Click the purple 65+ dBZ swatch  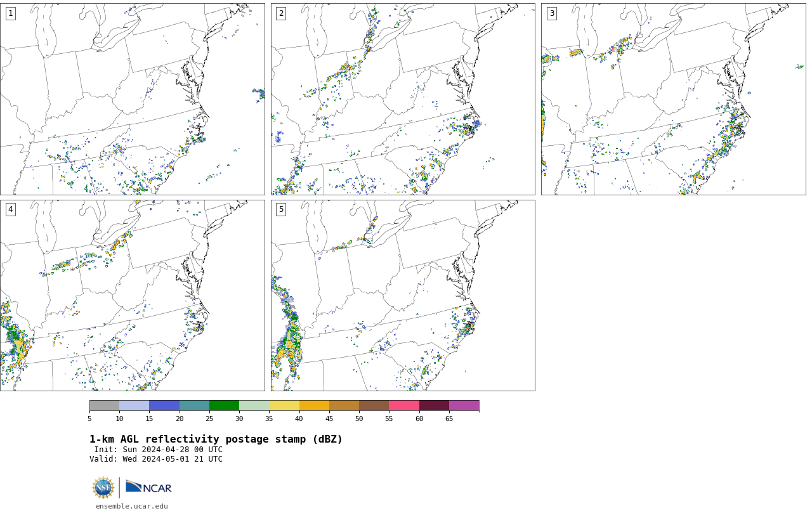464,406
